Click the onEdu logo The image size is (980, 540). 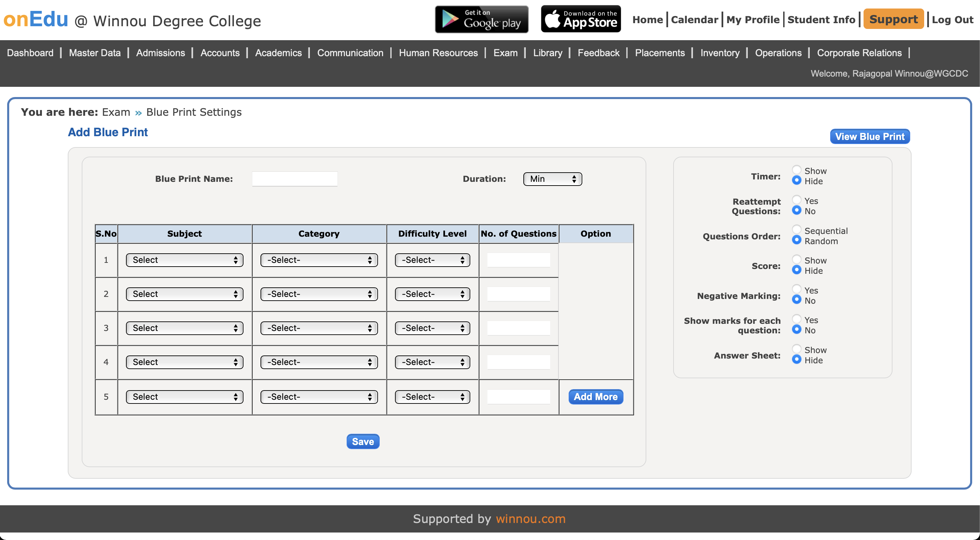coord(36,19)
